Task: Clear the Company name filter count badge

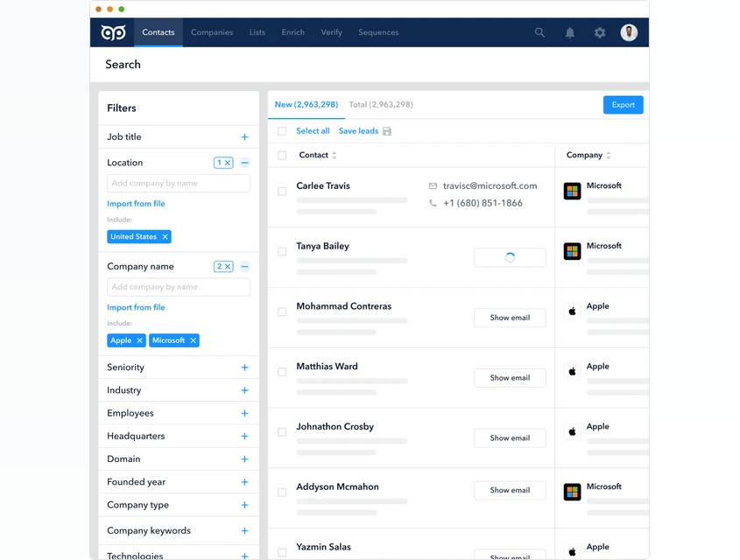Action: [x=223, y=266]
